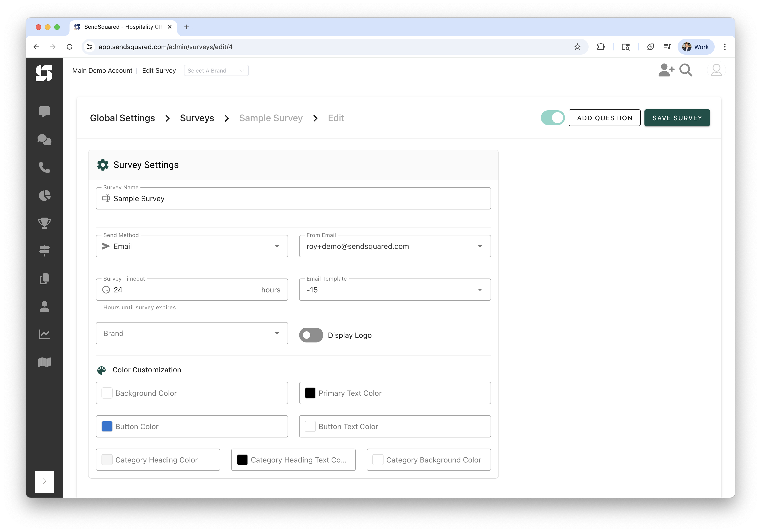Navigate to Surveys via the breadcrumb

pos(197,118)
